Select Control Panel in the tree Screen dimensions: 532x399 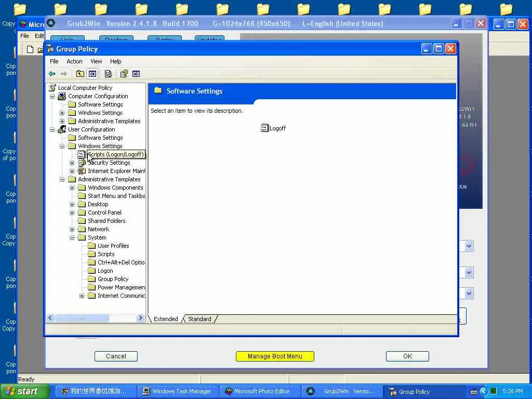[x=104, y=212]
